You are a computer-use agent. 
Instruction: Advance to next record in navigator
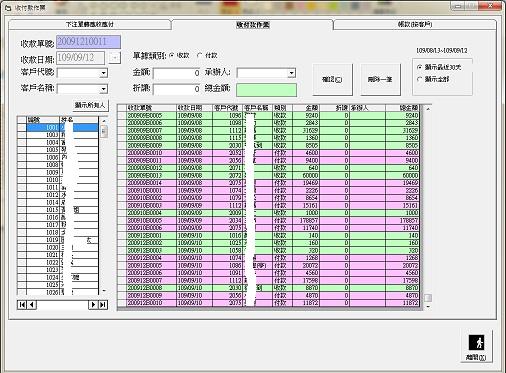point(93,305)
